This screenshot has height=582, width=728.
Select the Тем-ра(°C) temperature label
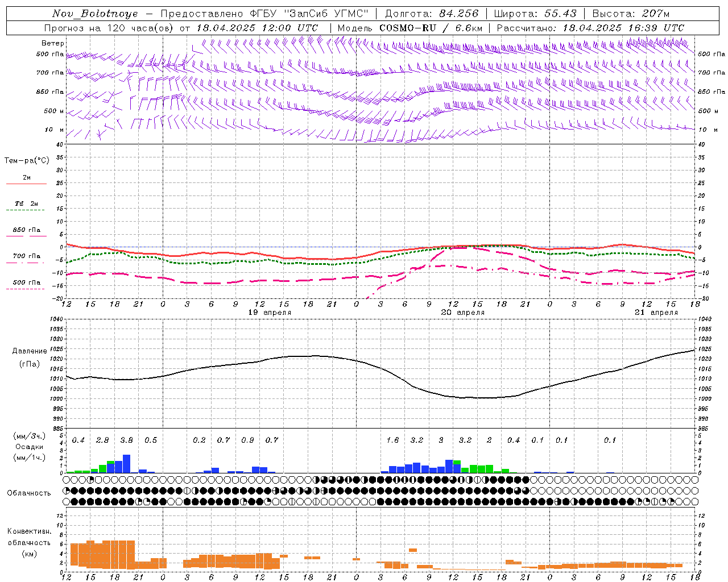27,161
